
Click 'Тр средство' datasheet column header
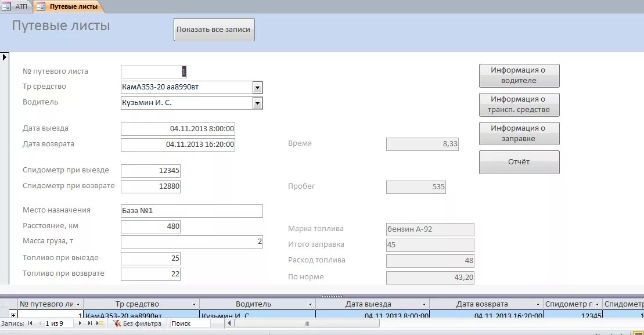coord(141,304)
